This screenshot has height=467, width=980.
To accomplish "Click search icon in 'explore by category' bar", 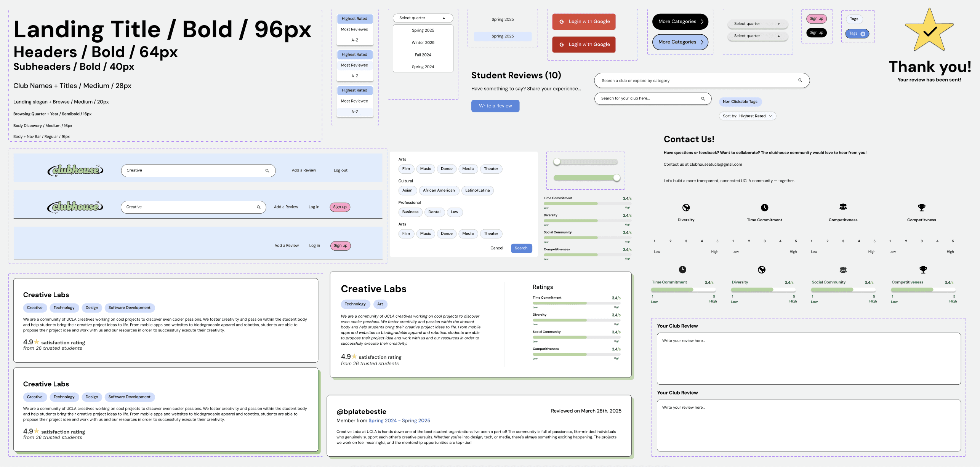I will tap(800, 80).
